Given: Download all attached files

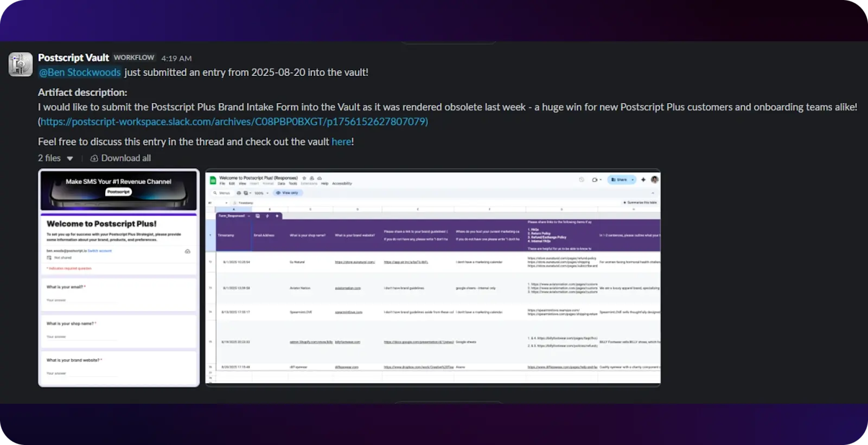Looking at the screenshot, I should [x=120, y=158].
